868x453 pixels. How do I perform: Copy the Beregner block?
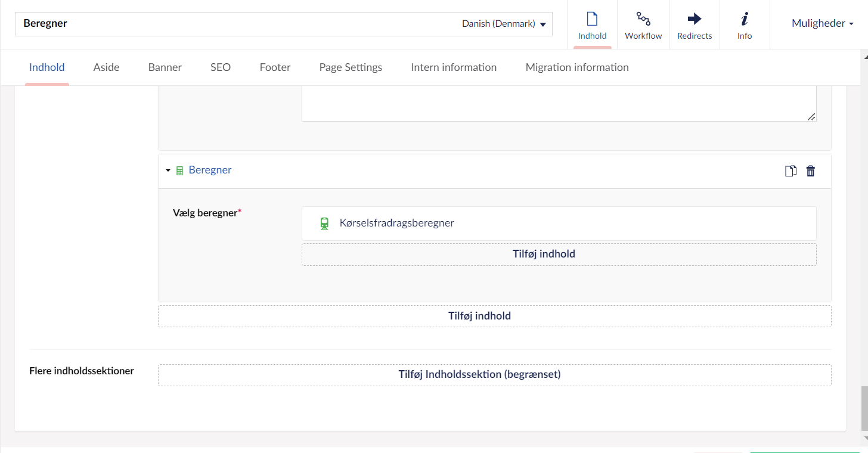(790, 171)
